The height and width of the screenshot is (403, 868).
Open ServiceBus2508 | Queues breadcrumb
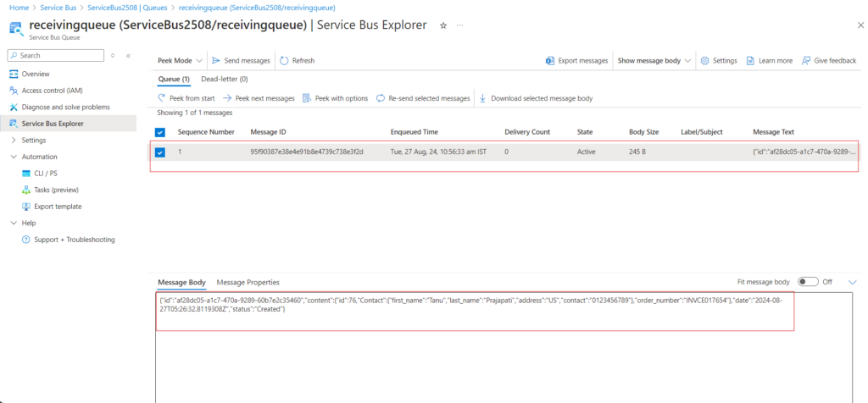(x=128, y=8)
